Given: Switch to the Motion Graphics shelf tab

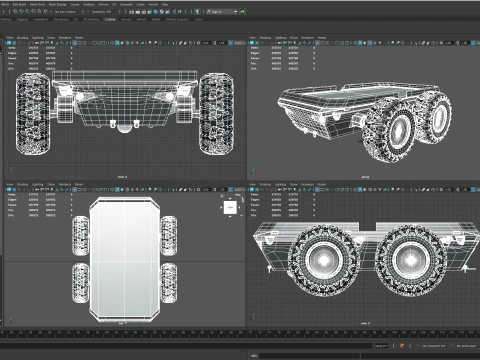Looking at the screenshot, I should [x=178, y=19].
